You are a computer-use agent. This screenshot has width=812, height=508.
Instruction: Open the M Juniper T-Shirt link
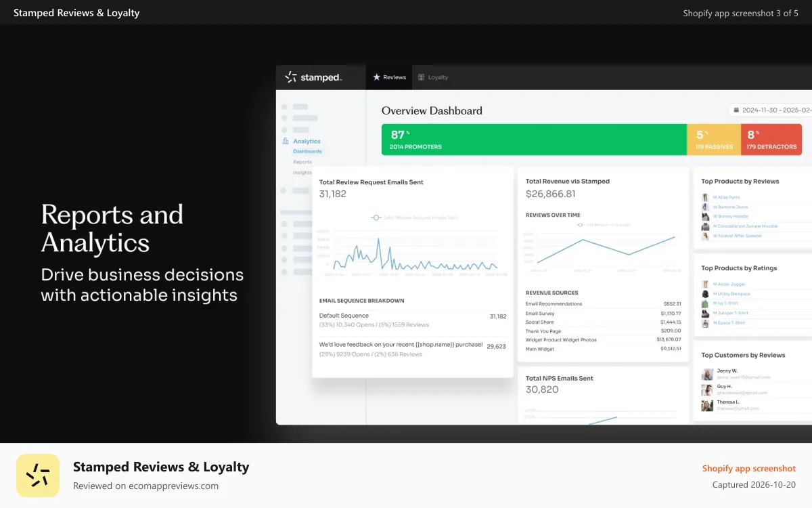730,313
